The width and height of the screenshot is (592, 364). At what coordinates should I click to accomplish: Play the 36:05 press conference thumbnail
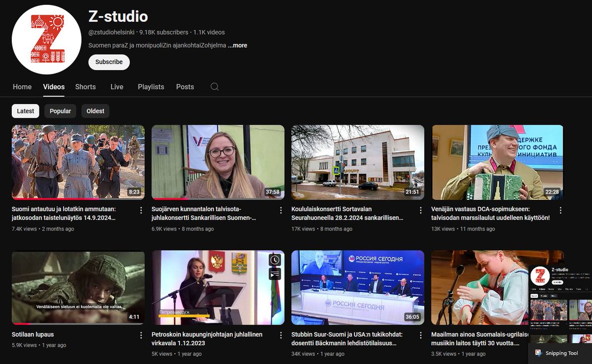pos(358,288)
